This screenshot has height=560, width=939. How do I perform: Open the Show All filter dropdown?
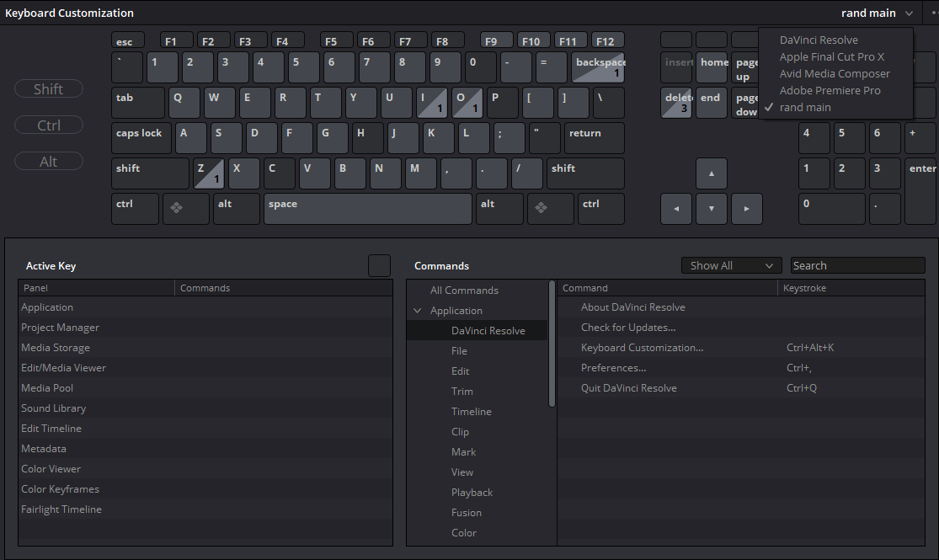(x=731, y=265)
